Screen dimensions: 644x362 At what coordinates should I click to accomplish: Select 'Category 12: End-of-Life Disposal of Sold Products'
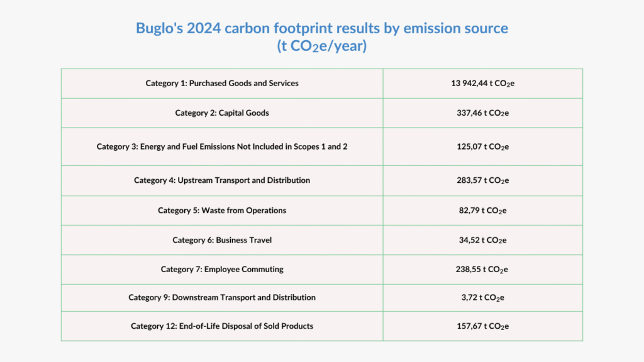point(222,326)
